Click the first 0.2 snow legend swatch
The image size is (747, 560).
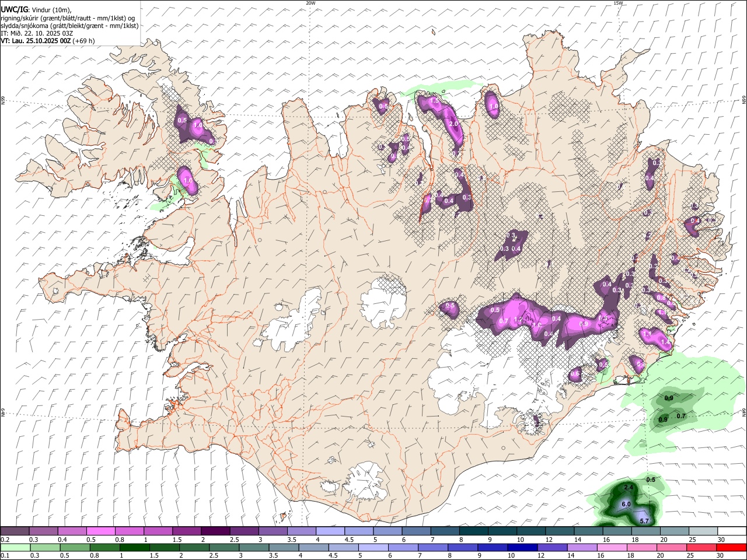click(15, 531)
